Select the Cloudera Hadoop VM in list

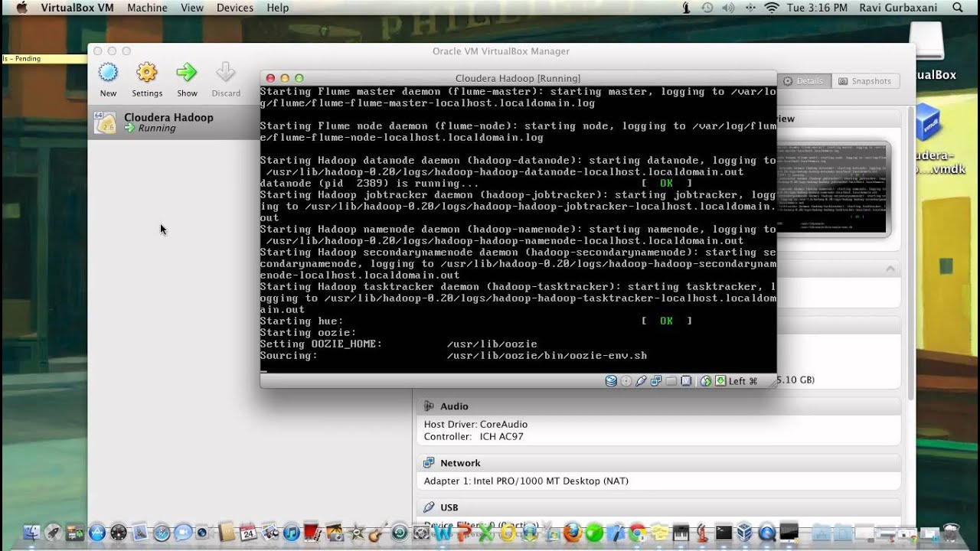173,122
